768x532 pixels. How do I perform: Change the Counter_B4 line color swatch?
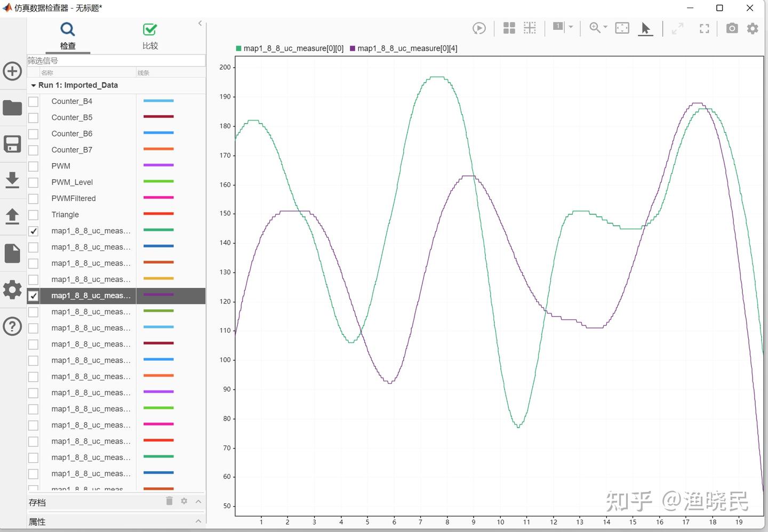[x=158, y=100]
